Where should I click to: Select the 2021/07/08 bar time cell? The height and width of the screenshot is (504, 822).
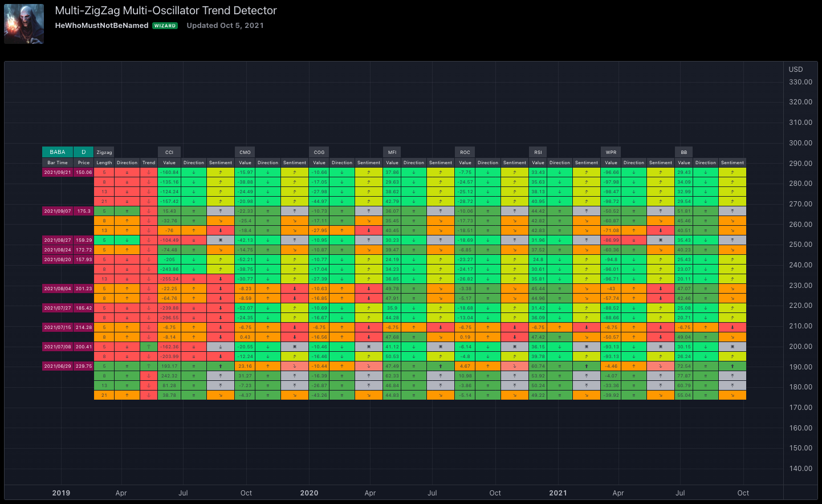(x=58, y=347)
